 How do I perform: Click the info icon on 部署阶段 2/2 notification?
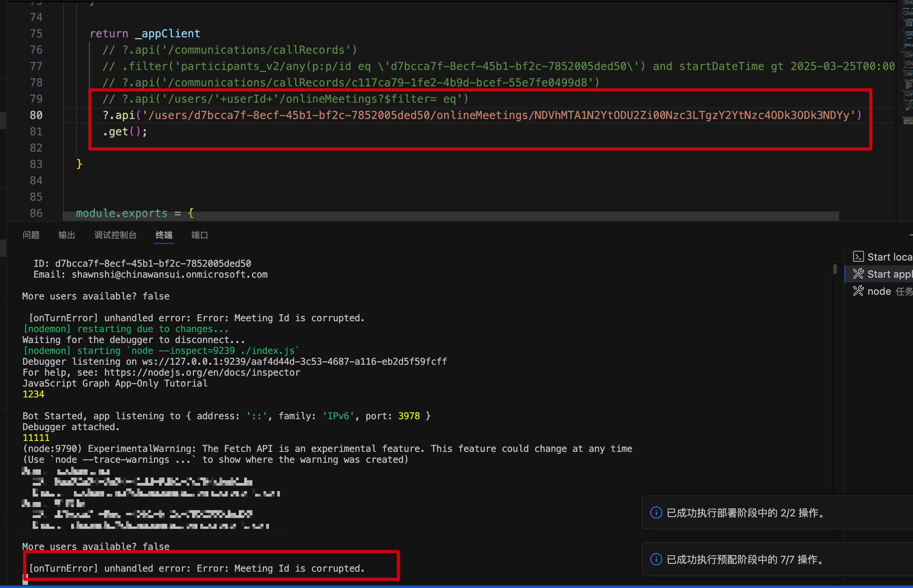tap(656, 513)
